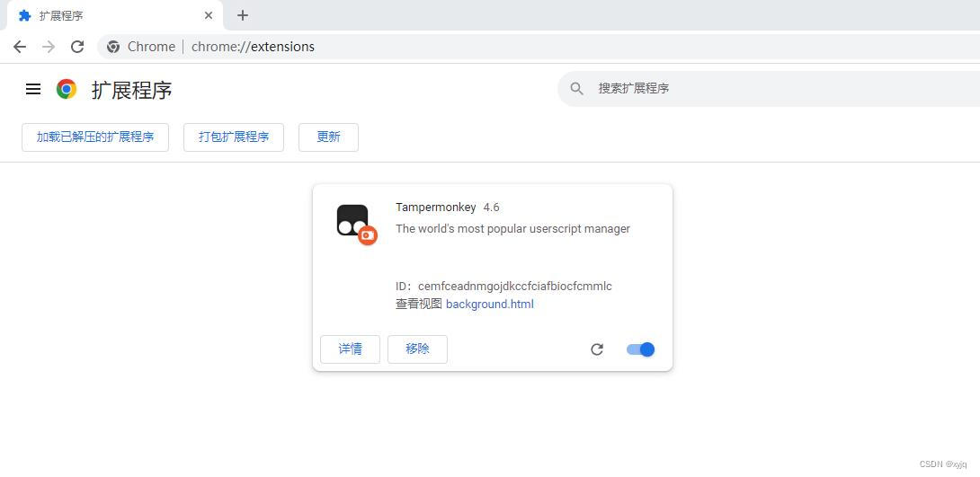Close the 扩展程序 tab

coord(209,15)
